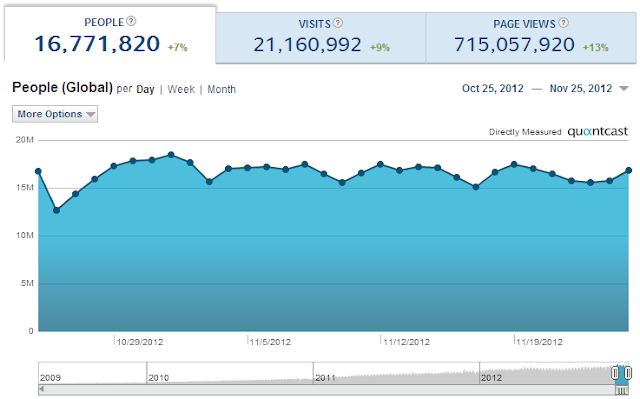Click the last data point on the chart
The image size is (640, 399).
pos(629,170)
